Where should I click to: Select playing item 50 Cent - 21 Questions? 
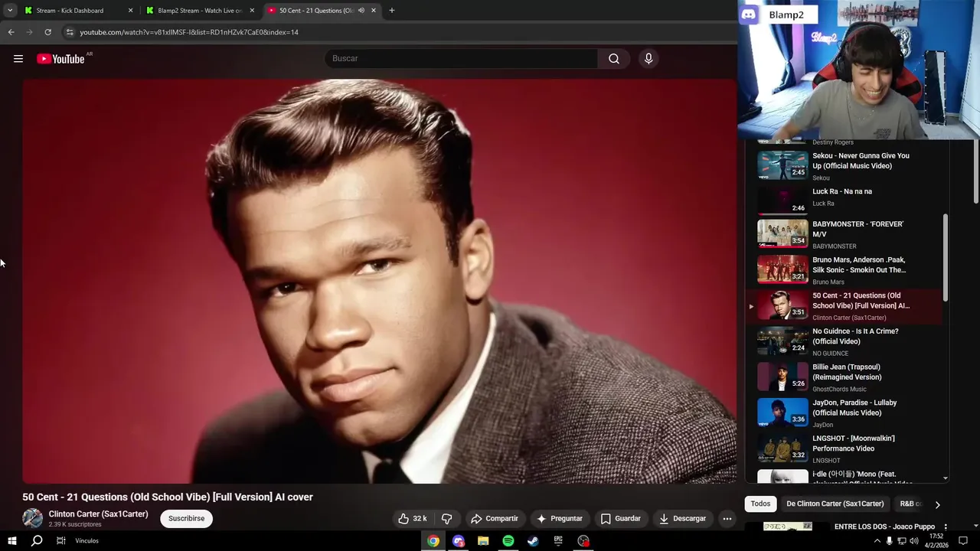[842, 306]
